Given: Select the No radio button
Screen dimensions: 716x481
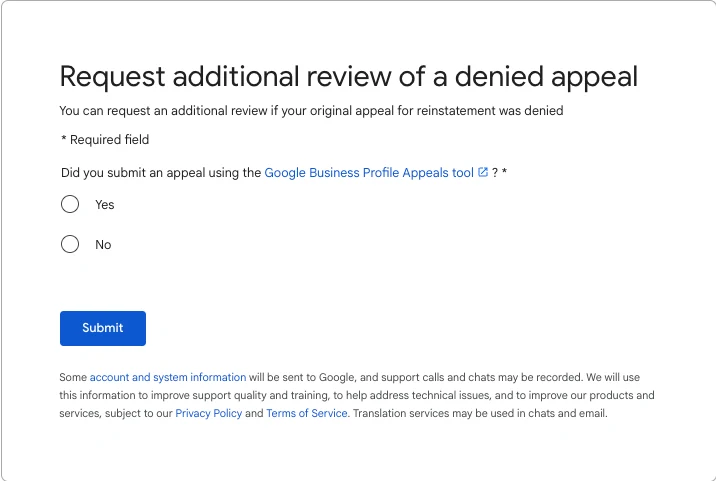Looking at the screenshot, I should [70, 244].
